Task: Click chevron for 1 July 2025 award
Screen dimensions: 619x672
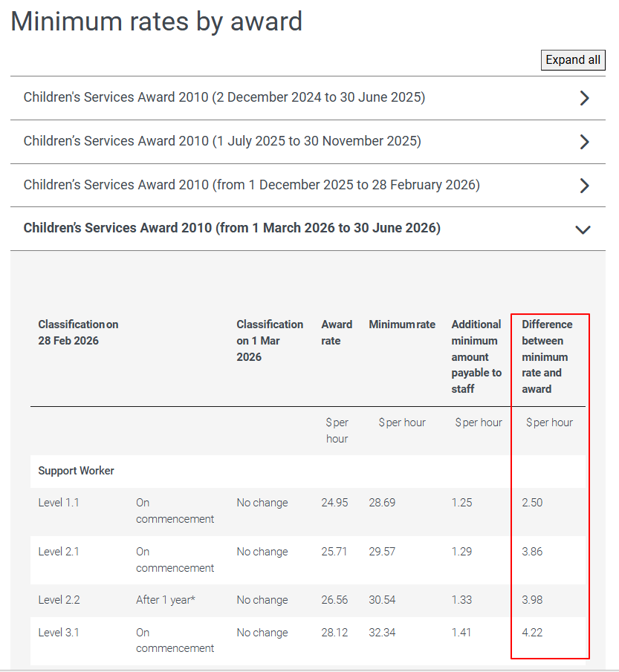Action: pos(584,142)
